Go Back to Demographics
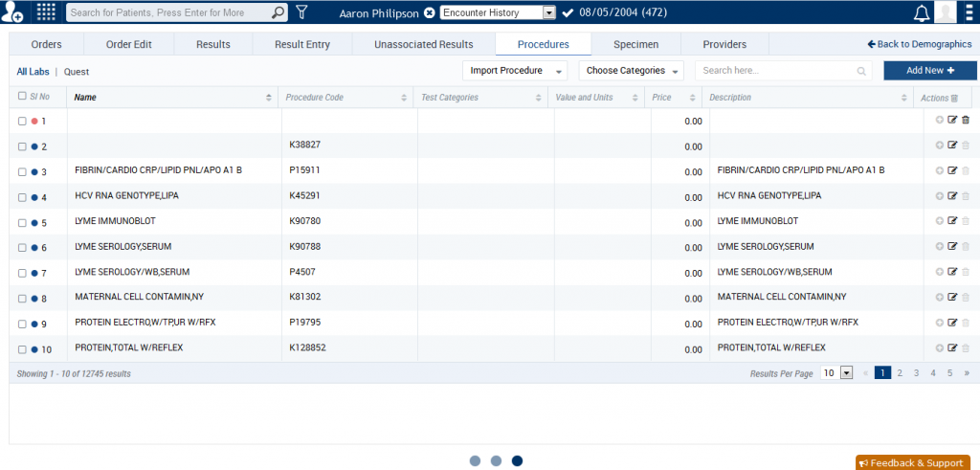 point(920,44)
